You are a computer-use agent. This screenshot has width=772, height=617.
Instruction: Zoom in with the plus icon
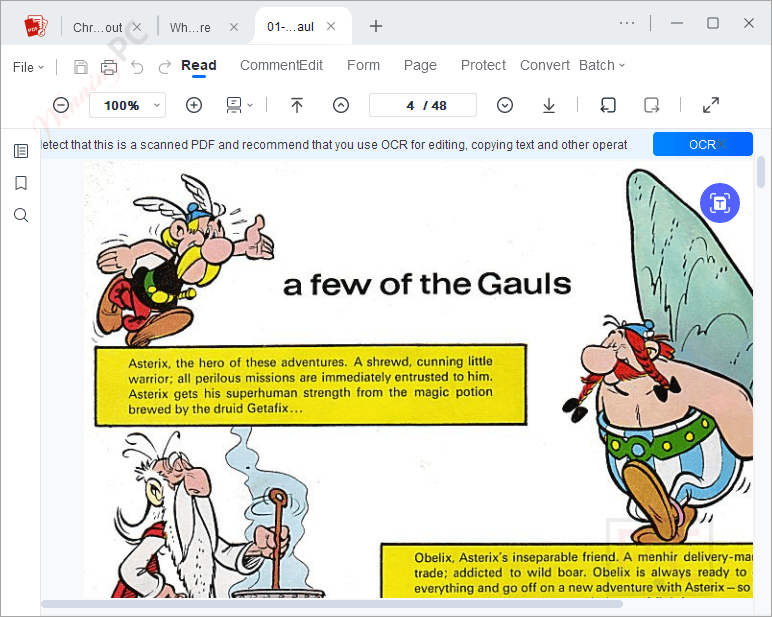(194, 105)
